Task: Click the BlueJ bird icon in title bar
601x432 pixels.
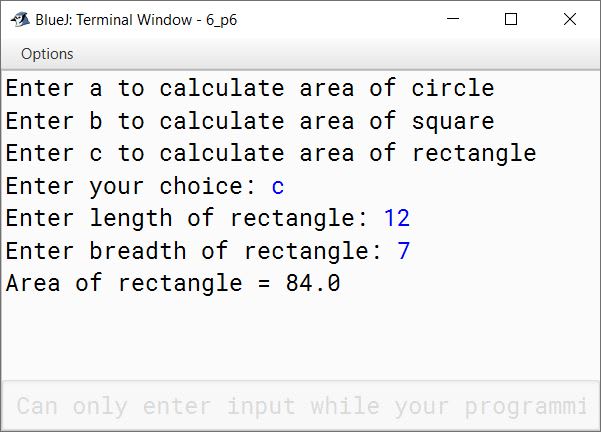Action: pyautogui.click(x=20, y=19)
